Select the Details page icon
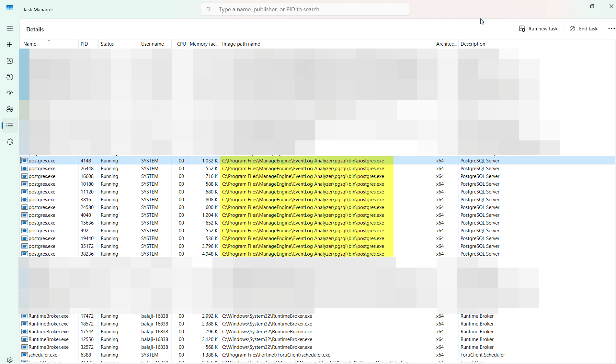This screenshot has width=616, height=364. 10,126
